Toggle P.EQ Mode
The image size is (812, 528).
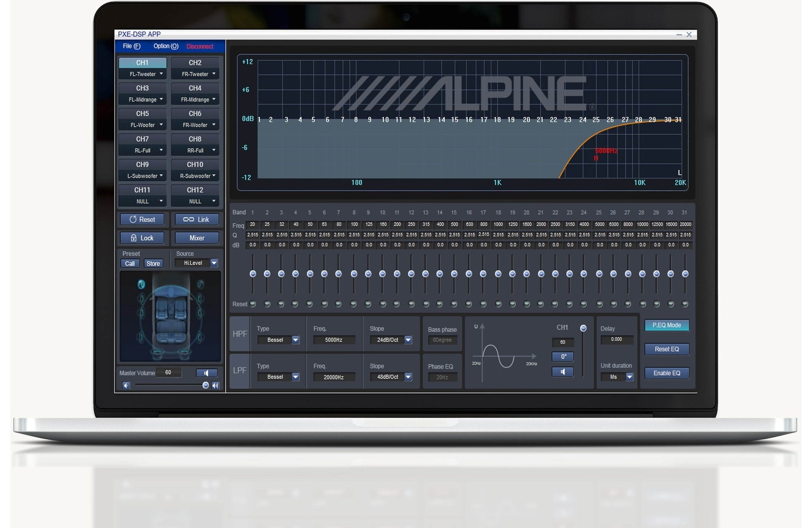click(667, 325)
